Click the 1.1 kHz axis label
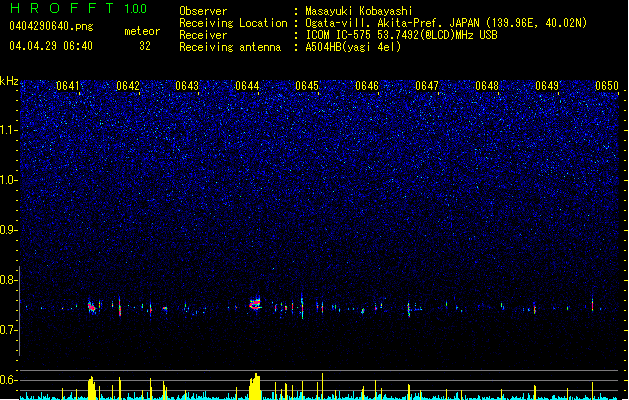The width and height of the screenshot is (629, 400). pyautogui.click(x=9, y=130)
